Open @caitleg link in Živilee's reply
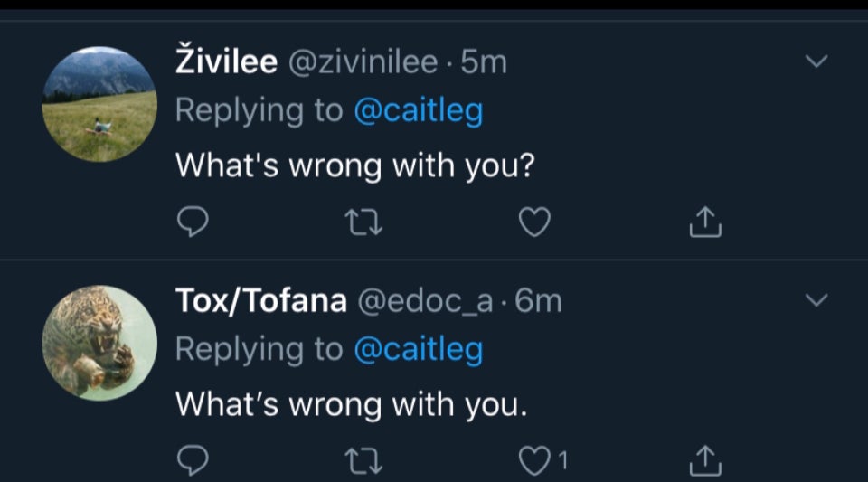This screenshot has width=868, height=482. pos(418,111)
